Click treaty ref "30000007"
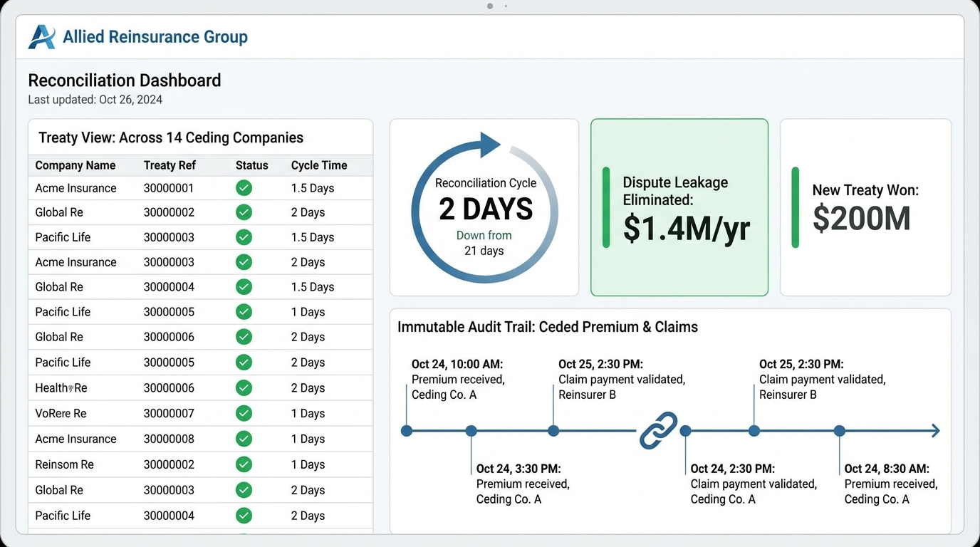980x547 pixels. [169, 413]
